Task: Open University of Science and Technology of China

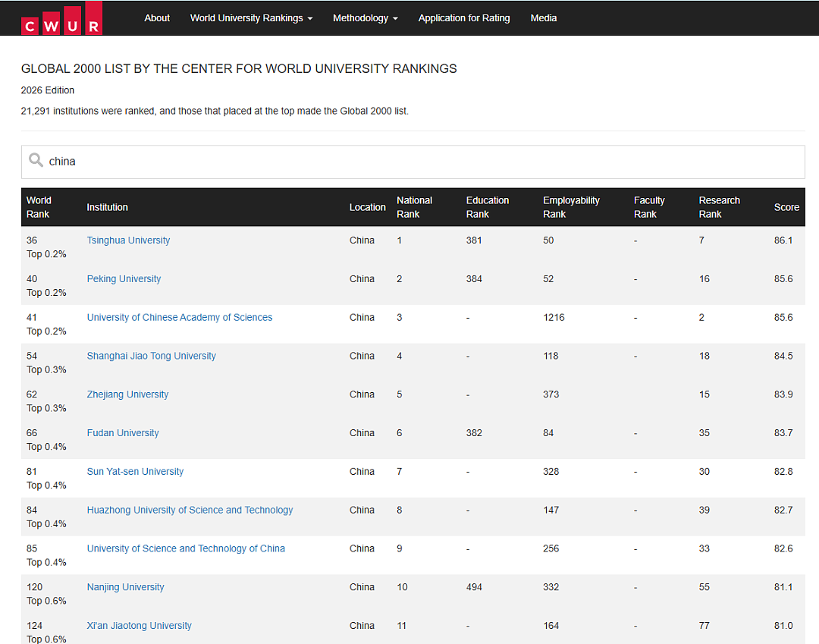Action: [x=186, y=548]
